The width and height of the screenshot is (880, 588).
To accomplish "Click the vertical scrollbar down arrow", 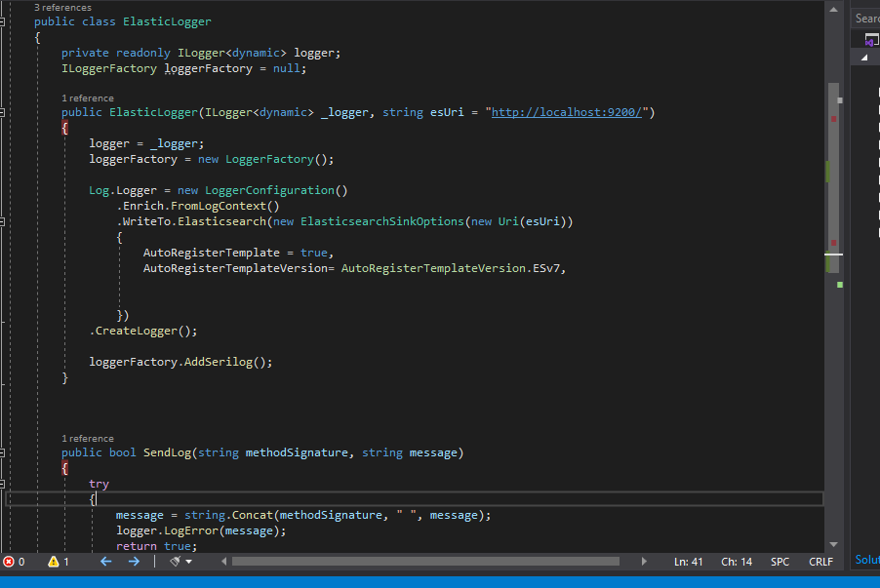I will pos(833,544).
